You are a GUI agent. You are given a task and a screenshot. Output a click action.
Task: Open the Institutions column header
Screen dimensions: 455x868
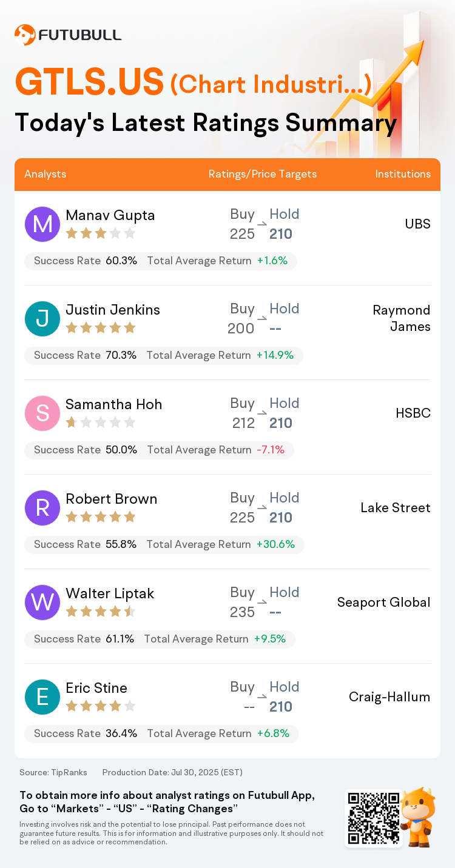tap(403, 174)
